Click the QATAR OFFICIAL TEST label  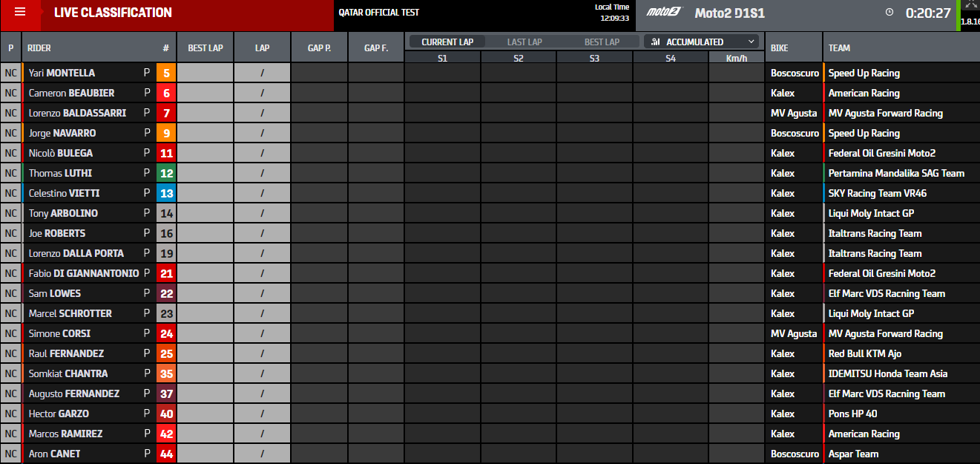[x=378, y=13]
